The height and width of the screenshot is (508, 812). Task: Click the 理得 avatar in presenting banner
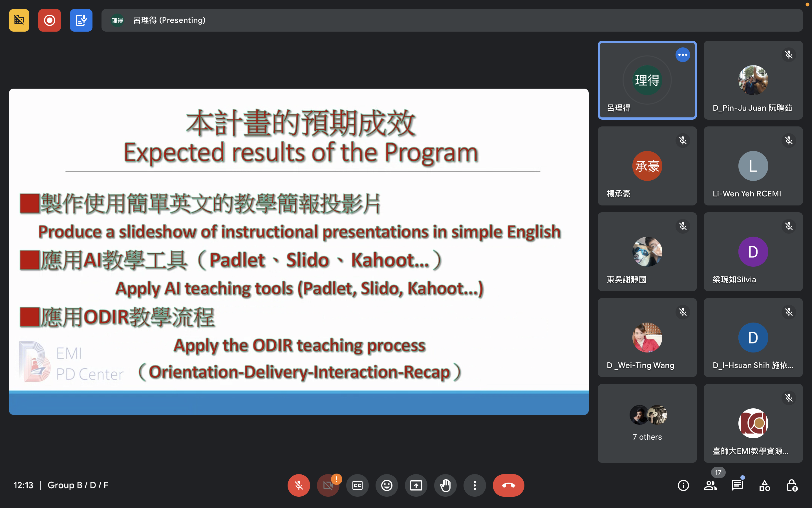117,20
